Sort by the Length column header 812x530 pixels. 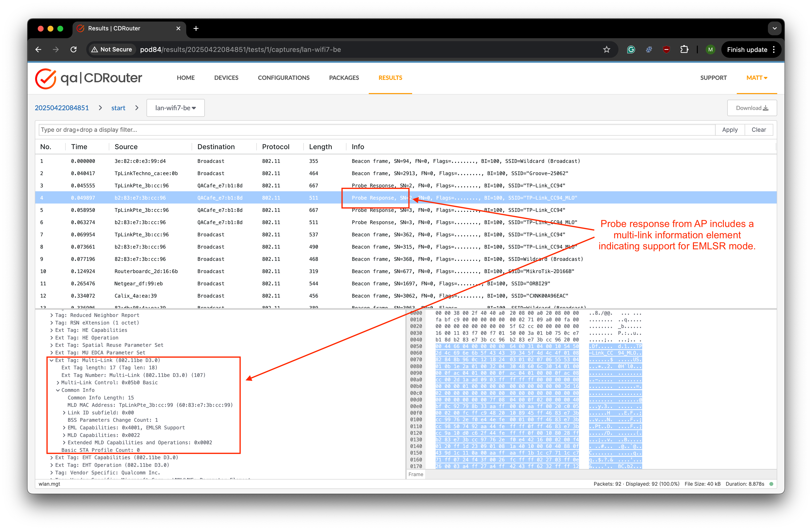pyautogui.click(x=320, y=147)
